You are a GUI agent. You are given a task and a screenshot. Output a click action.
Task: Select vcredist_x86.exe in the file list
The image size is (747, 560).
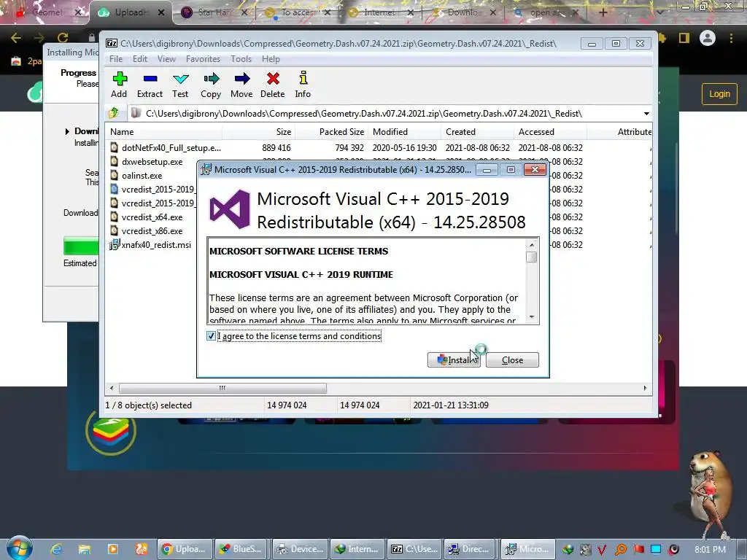[152, 231]
